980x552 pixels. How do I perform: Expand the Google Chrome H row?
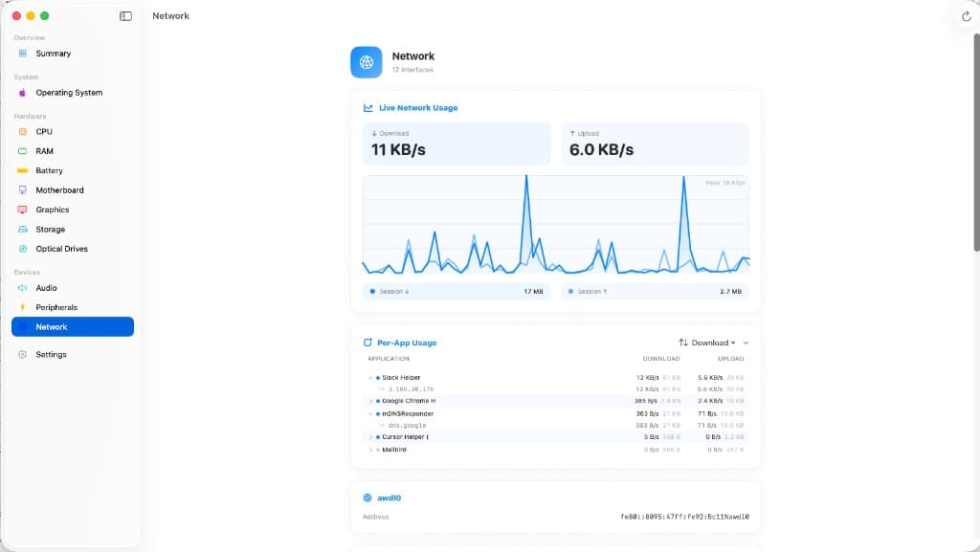(x=370, y=401)
